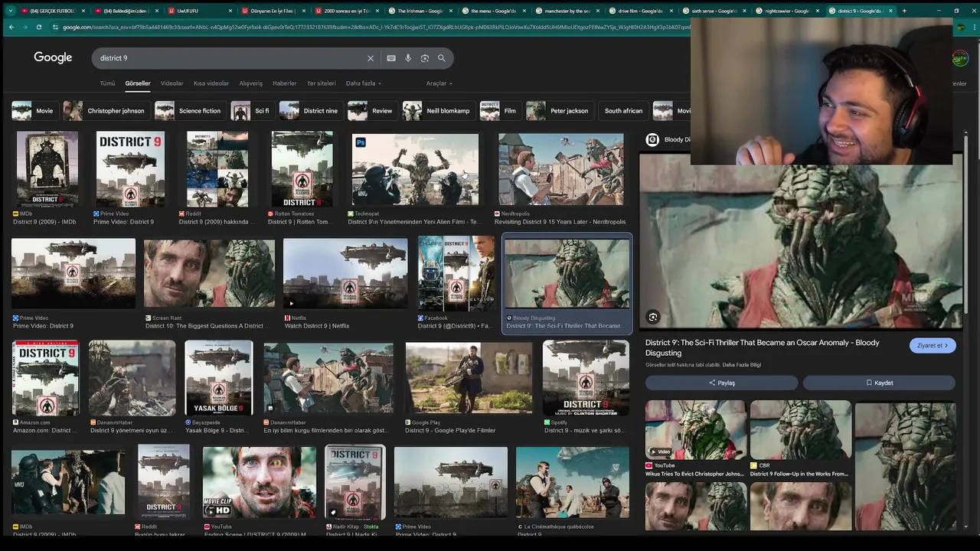This screenshot has height=551, width=980.
Task: Expand the 'Daha fazla' dropdown
Action: (x=364, y=83)
